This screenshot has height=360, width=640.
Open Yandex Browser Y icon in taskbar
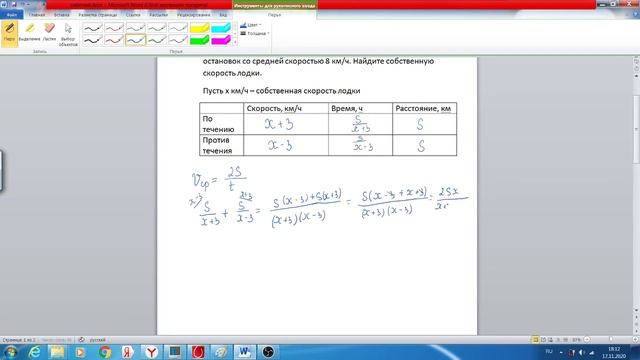click(151, 352)
